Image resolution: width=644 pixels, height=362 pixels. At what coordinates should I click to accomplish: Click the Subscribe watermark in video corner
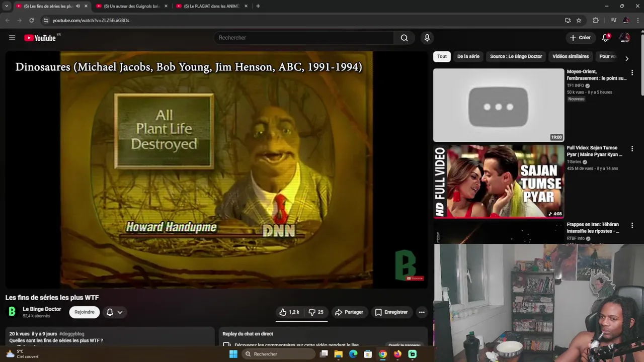pos(416,278)
